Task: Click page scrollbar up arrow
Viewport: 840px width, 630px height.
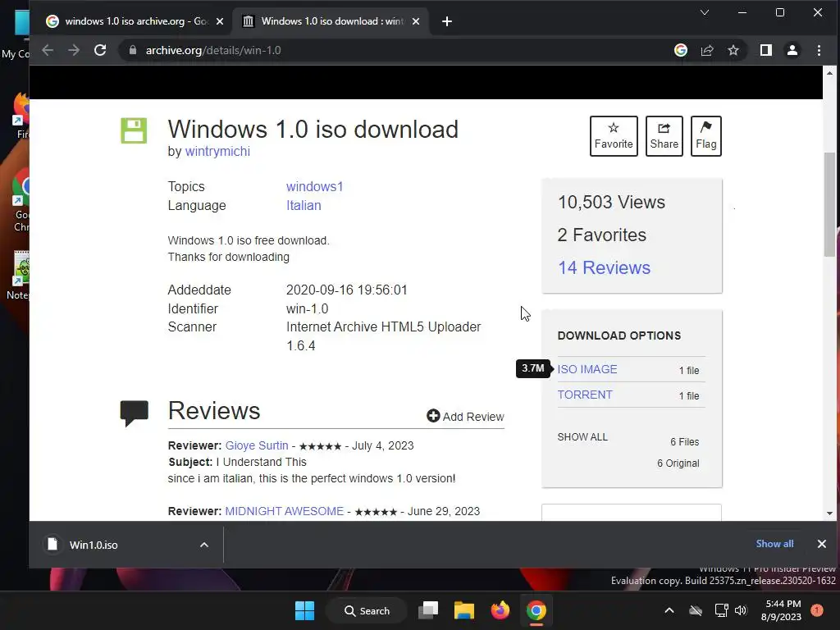Action: [x=830, y=73]
